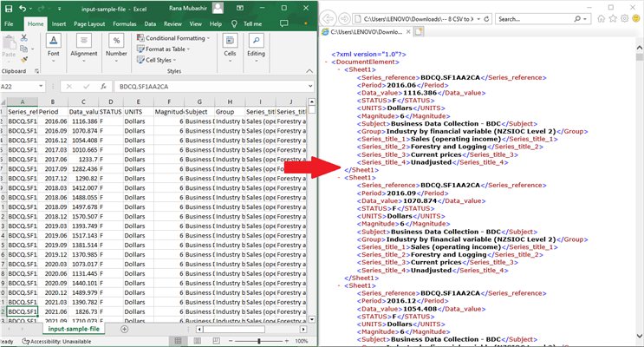The height and width of the screenshot is (347, 644).
Task: Collapse the Excel ribbon with the chevron
Action: click(x=309, y=71)
